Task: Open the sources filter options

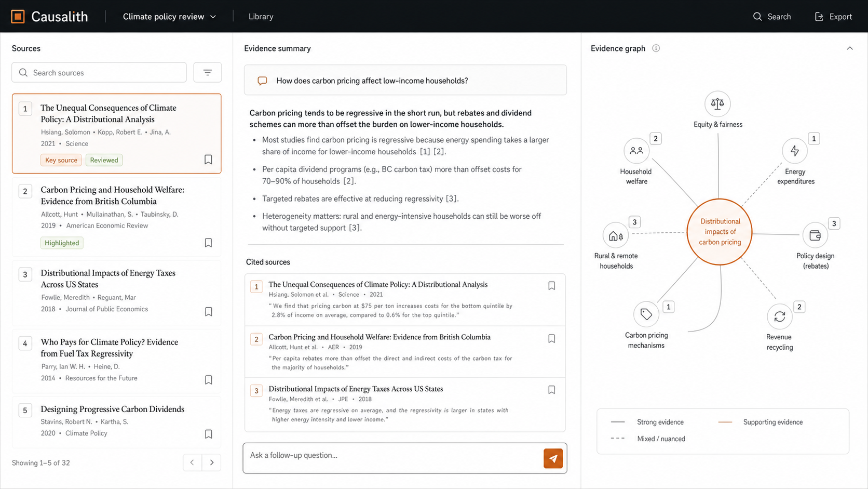Action: pyautogui.click(x=208, y=72)
